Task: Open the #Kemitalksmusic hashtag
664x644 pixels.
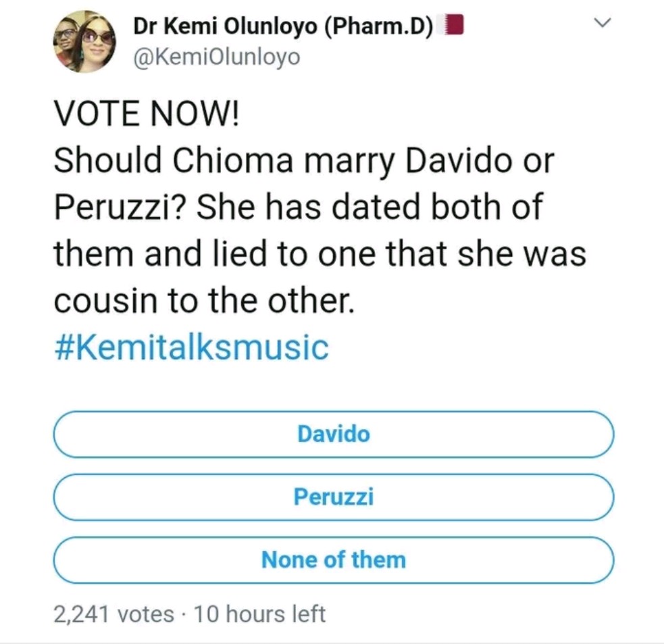Action: (x=191, y=347)
